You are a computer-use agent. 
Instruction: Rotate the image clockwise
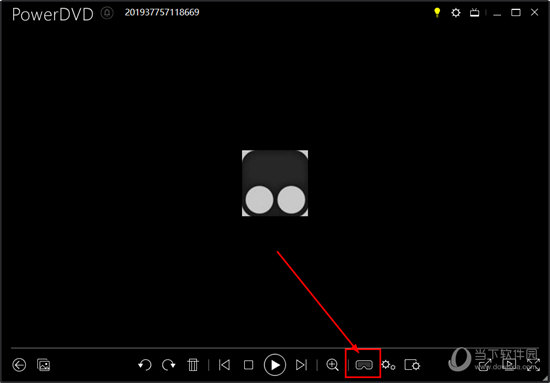pos(169,365)
